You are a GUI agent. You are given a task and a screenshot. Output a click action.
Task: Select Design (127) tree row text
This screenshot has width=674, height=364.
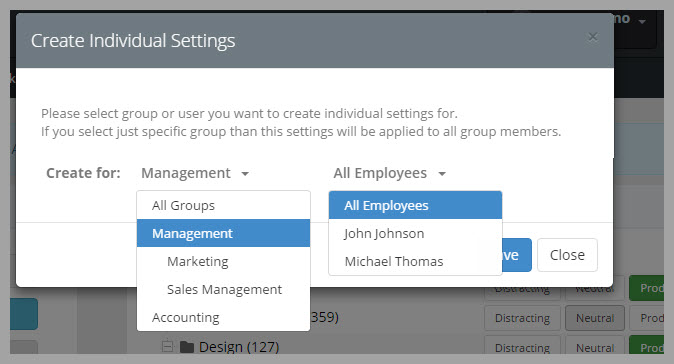[239, 347]
